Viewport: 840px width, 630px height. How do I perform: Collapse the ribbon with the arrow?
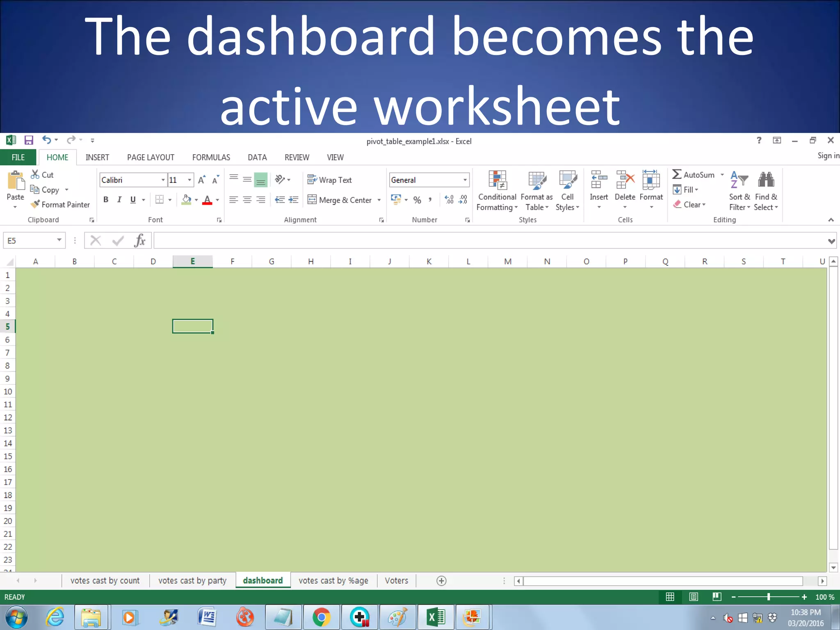(831, 220)
